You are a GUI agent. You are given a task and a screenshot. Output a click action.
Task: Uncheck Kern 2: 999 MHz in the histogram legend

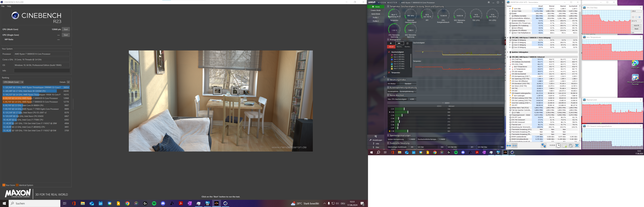tap(392, 57)
